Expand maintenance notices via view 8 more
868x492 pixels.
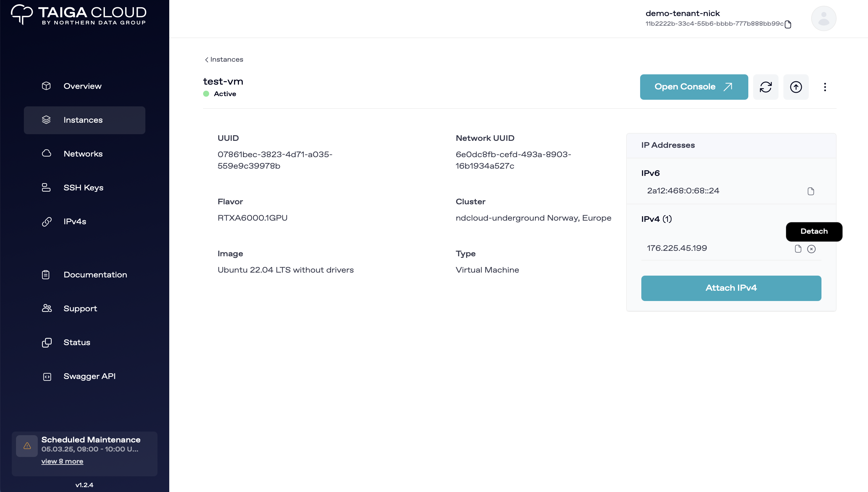(62, 461)
